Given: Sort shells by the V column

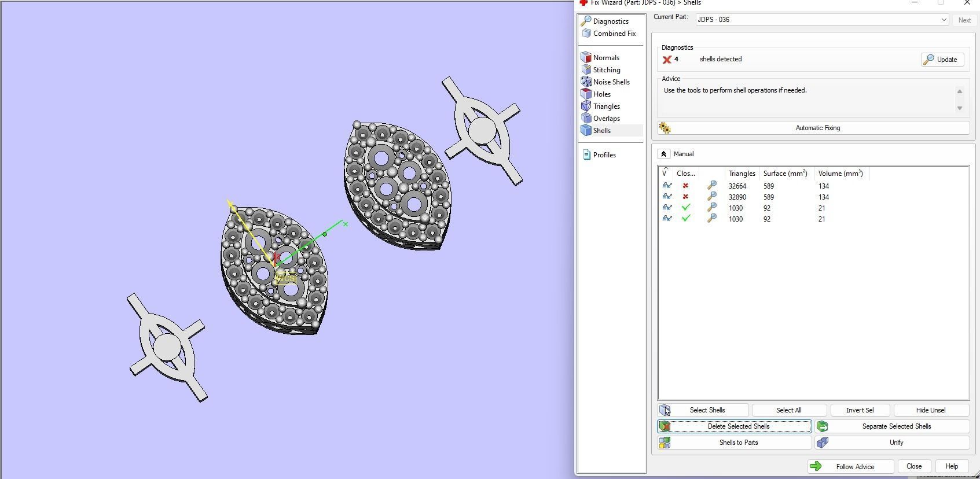Looking at the screenshot, I should 665,173.
